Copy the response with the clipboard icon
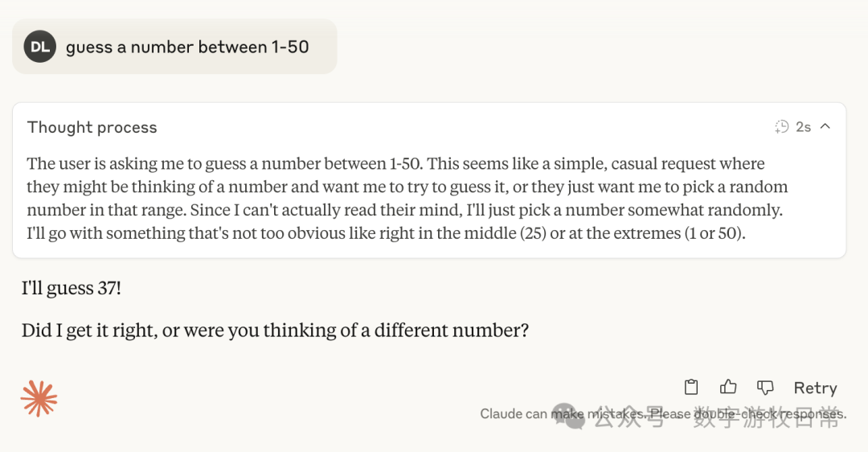The image size is (868, 452). 691,387
